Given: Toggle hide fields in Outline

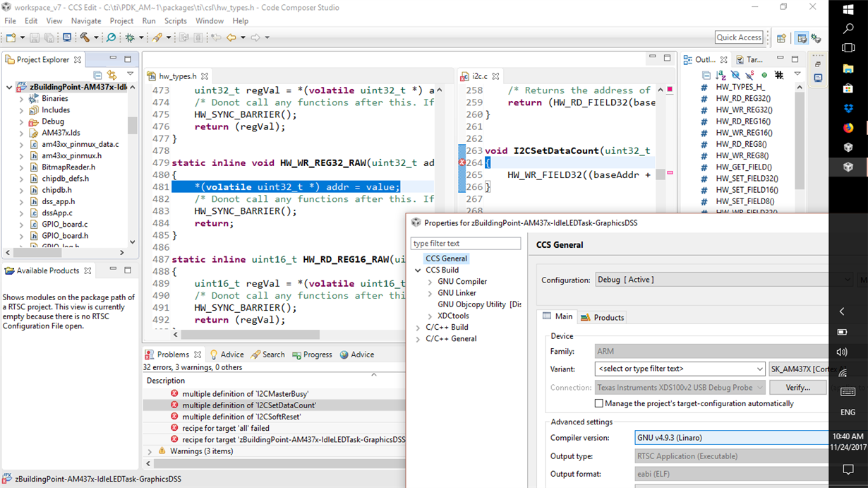Looking at the screenshot, I should tap(735, 74).
